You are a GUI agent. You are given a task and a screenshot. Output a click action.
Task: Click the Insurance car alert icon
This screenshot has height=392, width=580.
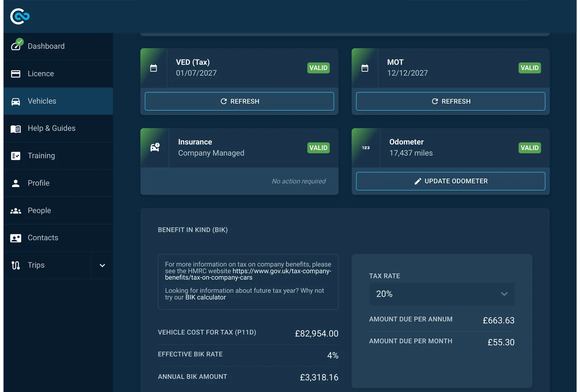click(x=155, y=148)
